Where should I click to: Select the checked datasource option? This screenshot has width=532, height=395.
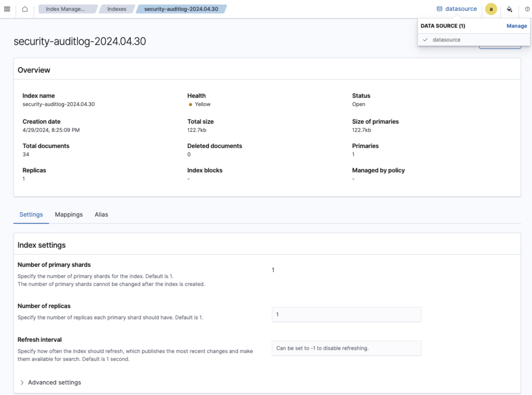446,39
